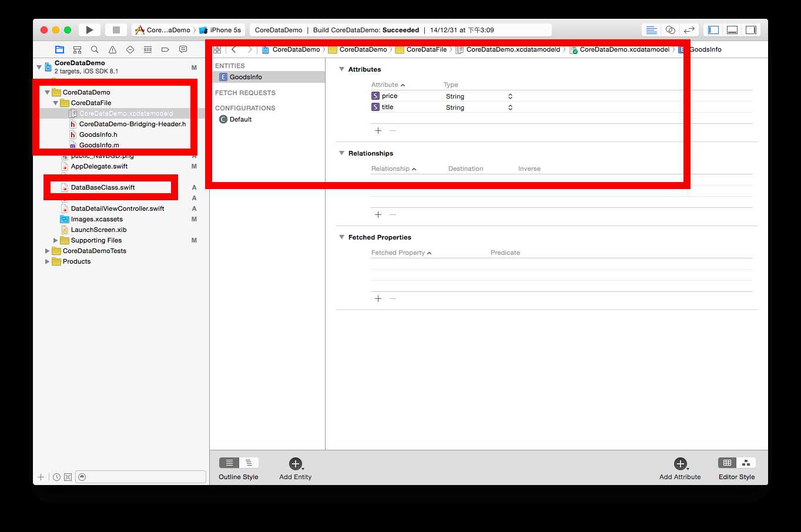The width and height of the screenshot is (801, 532).
Task: Select table Editor Style
Action: click(727, 463)
